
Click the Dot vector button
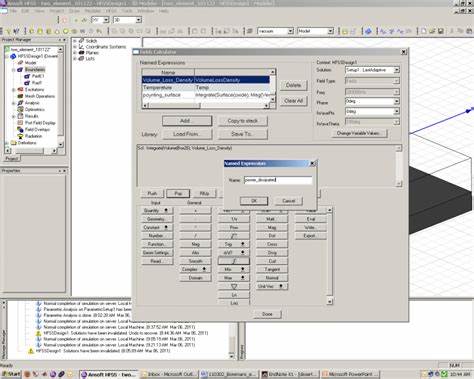[272, 236]
